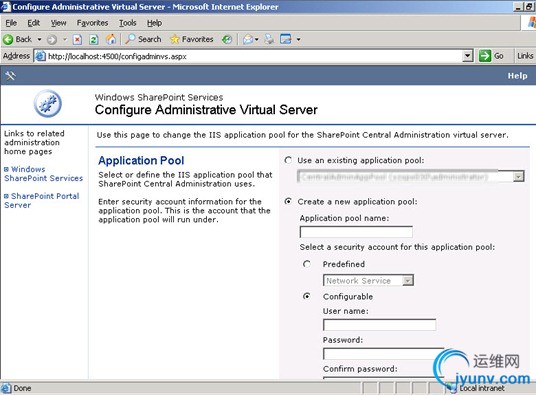536x395 pixels.
Task: Click the User name input field
Action: (379, 325)
